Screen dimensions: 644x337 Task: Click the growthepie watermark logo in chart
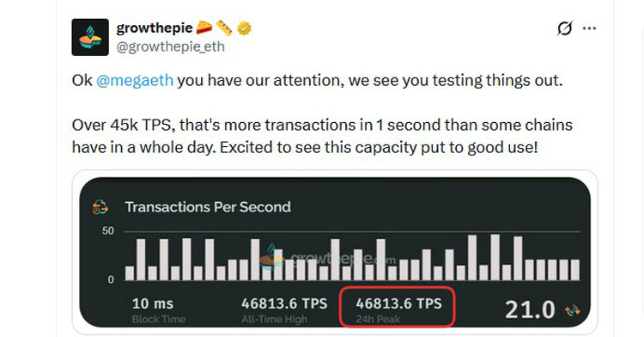(x=271, y=258)
